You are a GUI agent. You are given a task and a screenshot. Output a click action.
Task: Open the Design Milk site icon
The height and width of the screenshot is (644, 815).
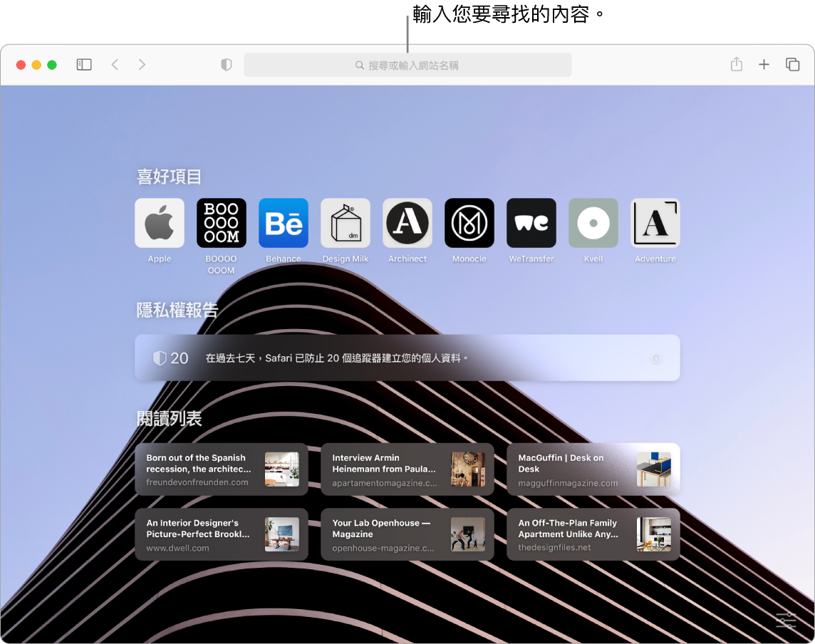pyautogui.click(x=345, y=223)
